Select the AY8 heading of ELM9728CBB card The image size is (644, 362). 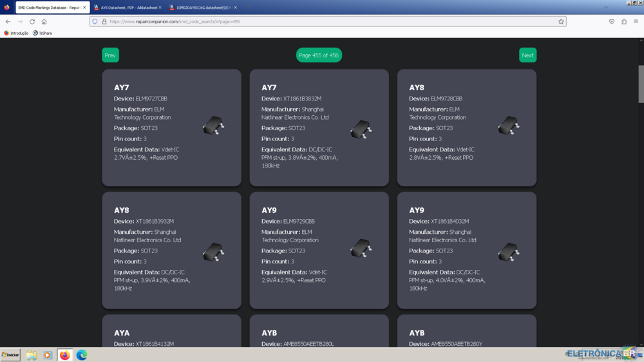click(417, 88)
